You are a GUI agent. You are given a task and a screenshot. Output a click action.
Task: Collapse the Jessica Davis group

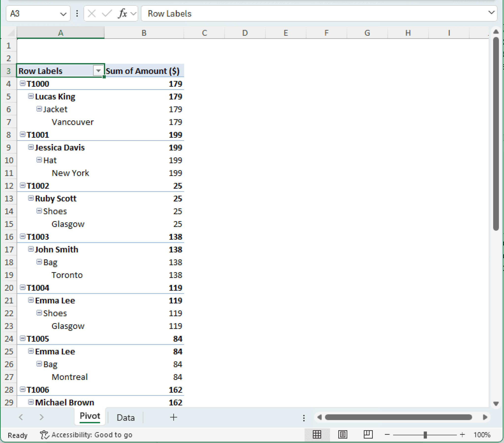tap(31, 147)
